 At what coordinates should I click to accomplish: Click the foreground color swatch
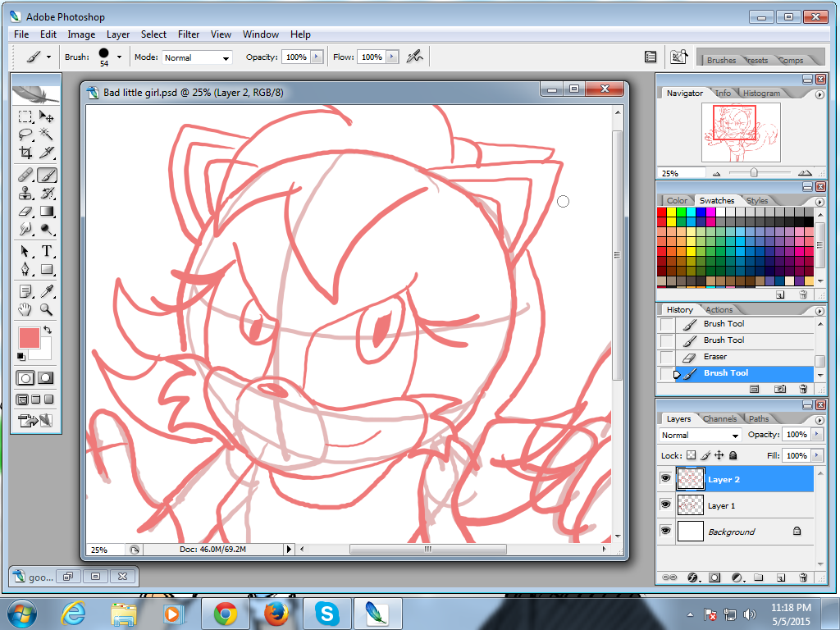29,338
